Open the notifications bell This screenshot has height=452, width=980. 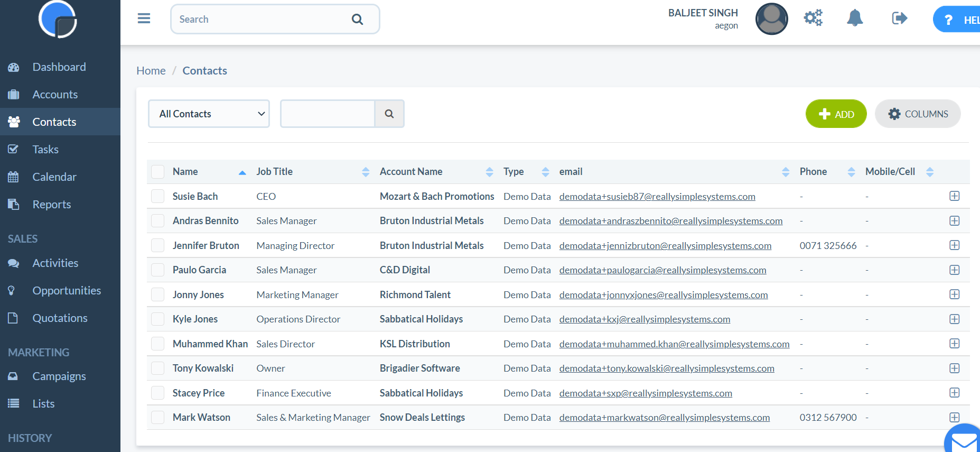[854, 18]
